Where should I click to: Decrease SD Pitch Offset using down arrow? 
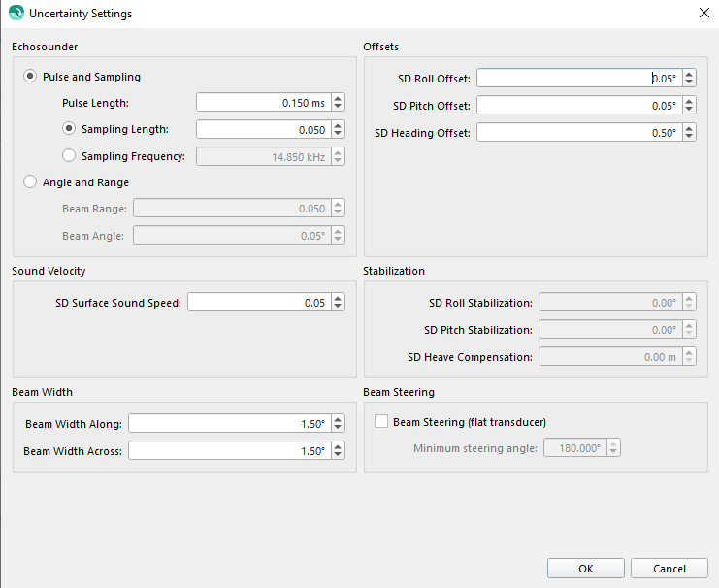coord(689,110)
